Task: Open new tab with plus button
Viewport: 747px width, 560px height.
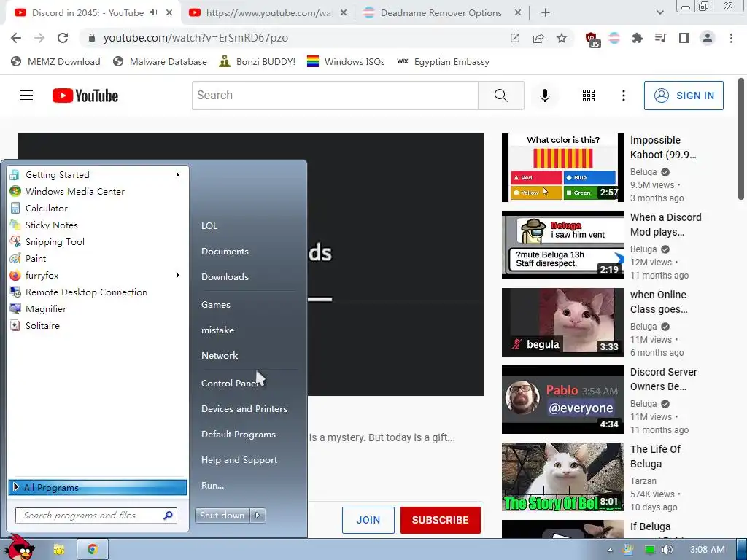Action: point(546,13)
